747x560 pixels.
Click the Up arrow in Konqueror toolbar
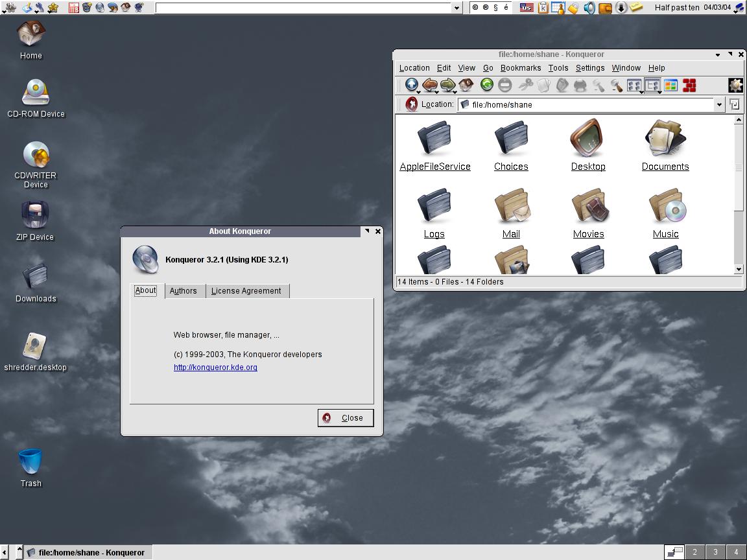412,86
